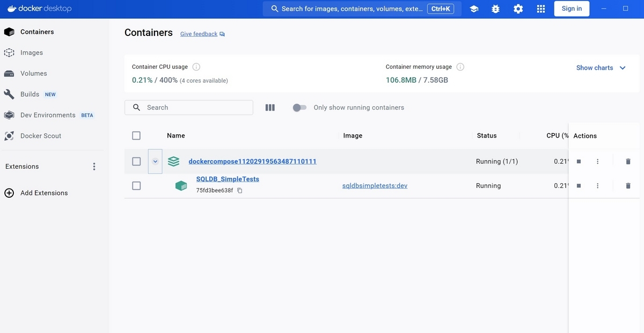Viewport: 644px width, 333px height.
Task: Open the apps grid icon in header
Action: click(540, 9)
